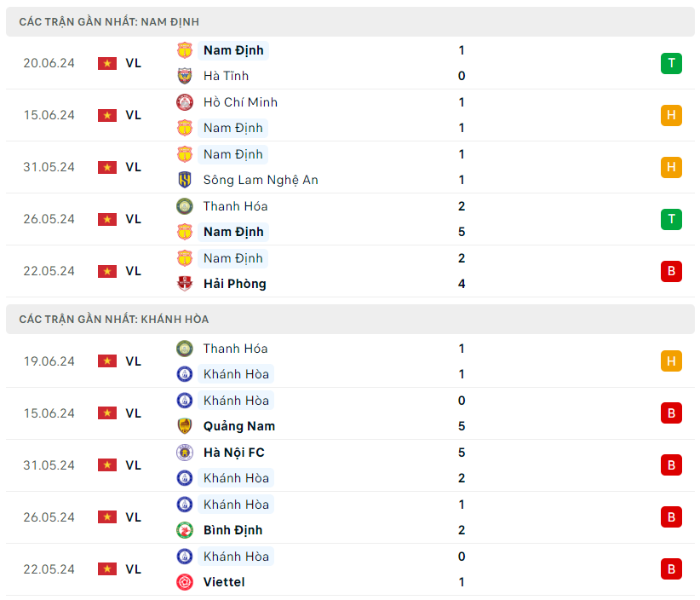Screen dimensions: 700x600
Task: Click the Viettel team logo
Action: point(185,582)
